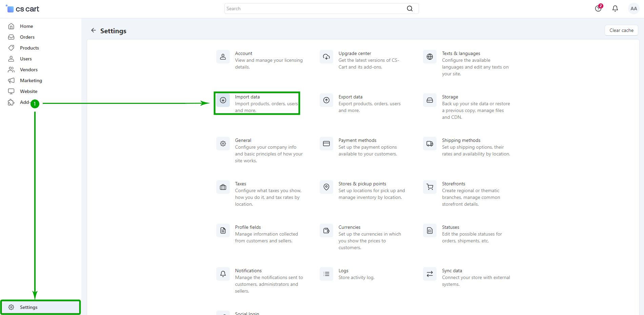Click the search magnifier icon
The image size is (644, 315).
pyautogui.click(x=409, y=8)
